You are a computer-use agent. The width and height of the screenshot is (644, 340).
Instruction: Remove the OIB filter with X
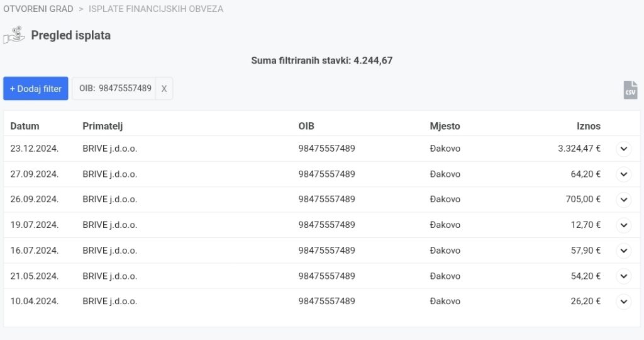(x=164, y=89)
